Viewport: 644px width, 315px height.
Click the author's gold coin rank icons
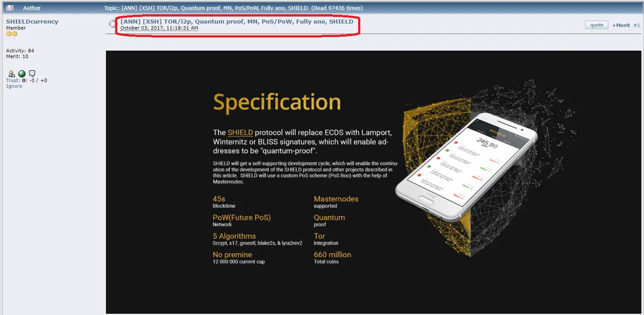point(12,34)
